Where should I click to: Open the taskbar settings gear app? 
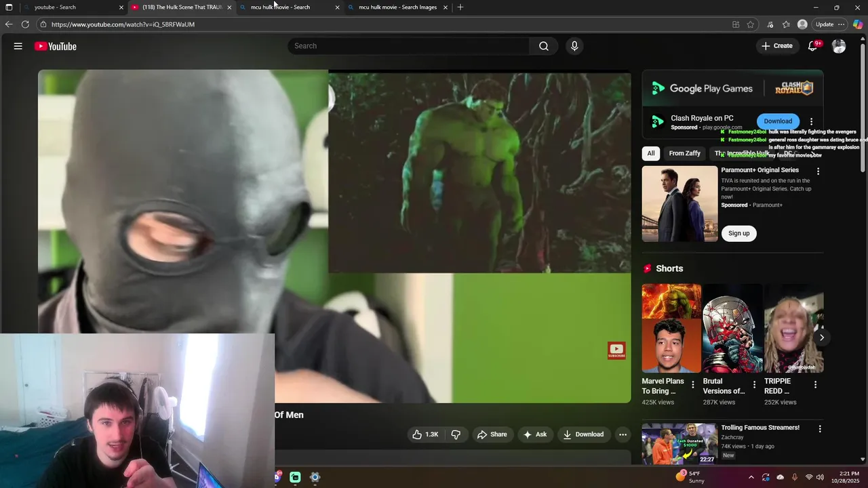tap(315, 477)
